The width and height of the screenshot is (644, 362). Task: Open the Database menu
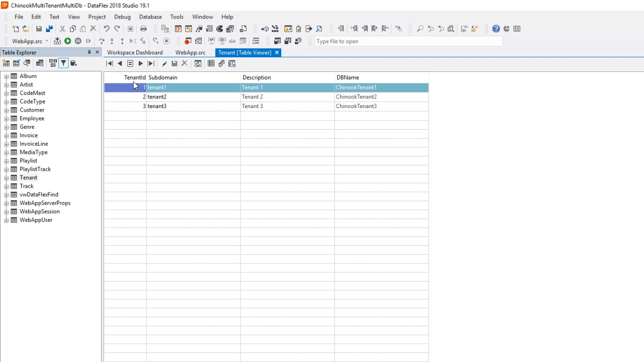(150, 17)
